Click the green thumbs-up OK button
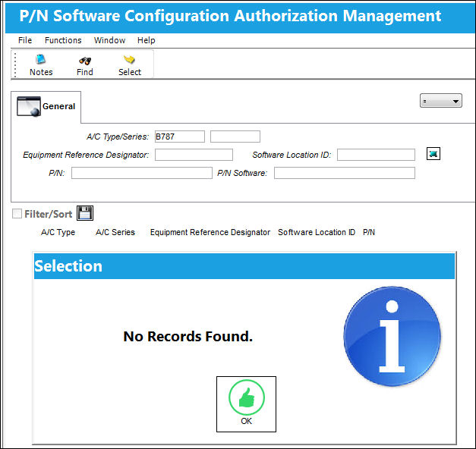This screenshot has height=449, width=476. [246, 404]
